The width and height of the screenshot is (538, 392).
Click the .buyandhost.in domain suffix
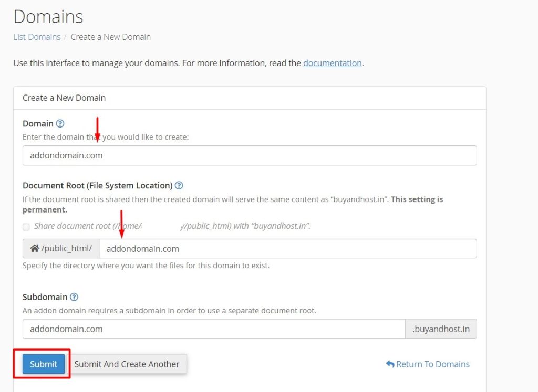441,329
